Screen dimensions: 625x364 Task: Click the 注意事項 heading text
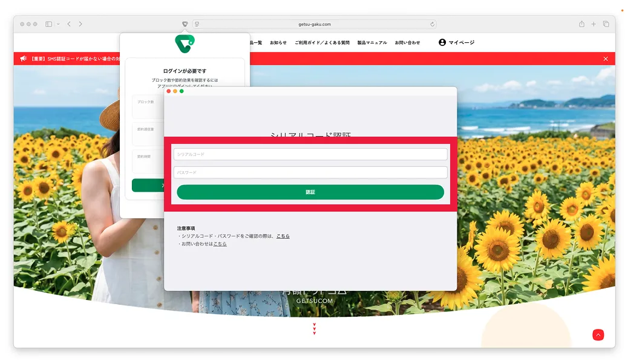click(x=186, y=228)
